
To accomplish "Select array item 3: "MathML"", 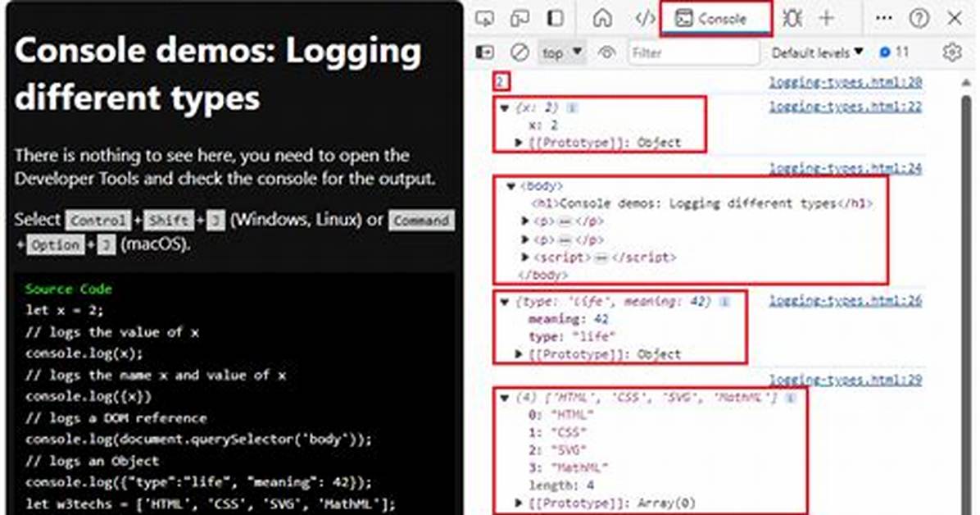I will coord(568,467).
